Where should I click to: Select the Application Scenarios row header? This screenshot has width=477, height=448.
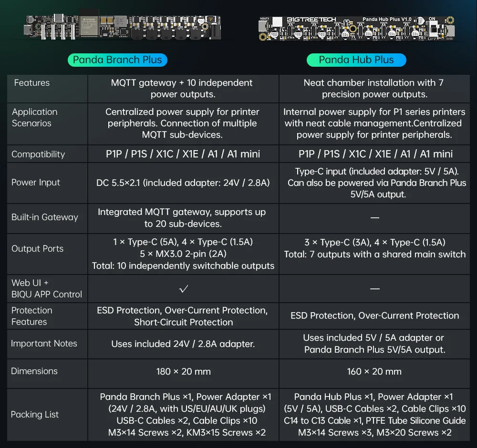pyautogui.click(x=34, y=118)
